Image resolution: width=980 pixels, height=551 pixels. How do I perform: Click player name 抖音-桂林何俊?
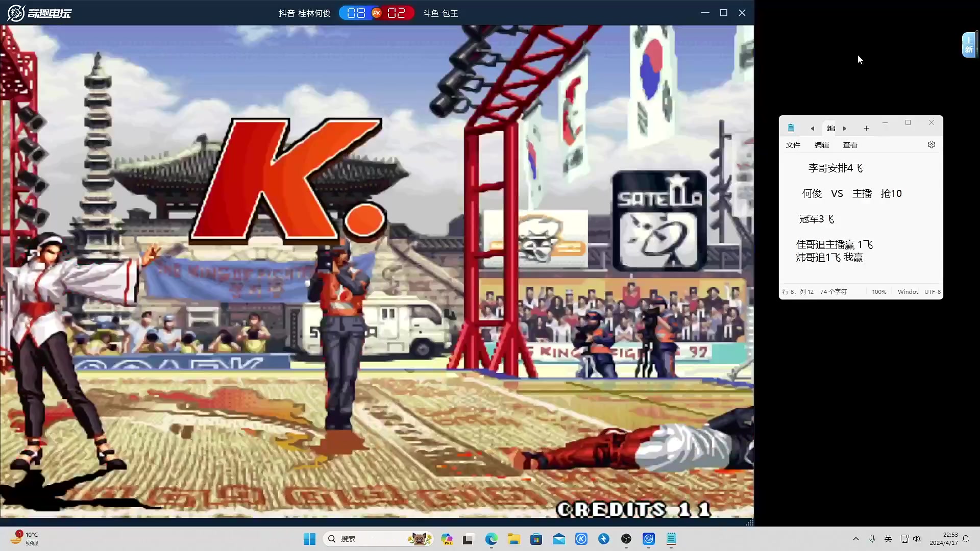pyautogui.click(x=305, y=13)
